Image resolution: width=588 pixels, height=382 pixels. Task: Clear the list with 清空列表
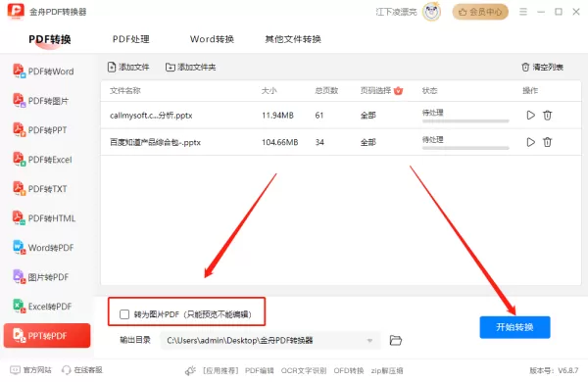coord(542,68)
